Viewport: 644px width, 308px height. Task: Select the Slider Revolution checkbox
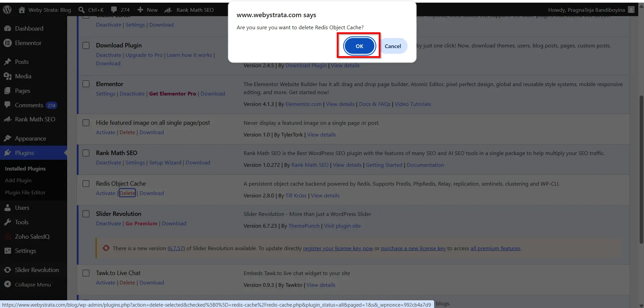point(86,214)
